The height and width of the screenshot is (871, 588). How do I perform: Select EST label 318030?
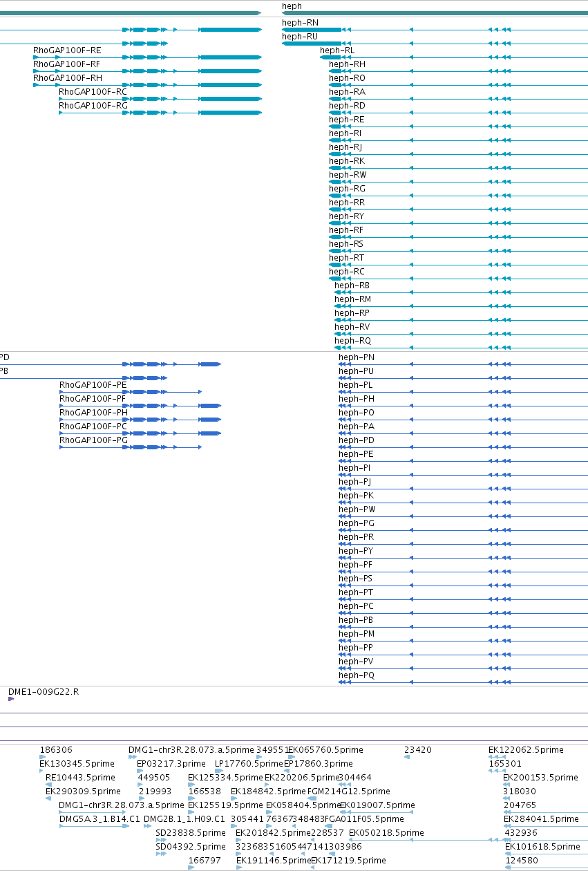(x=520, y=792)
